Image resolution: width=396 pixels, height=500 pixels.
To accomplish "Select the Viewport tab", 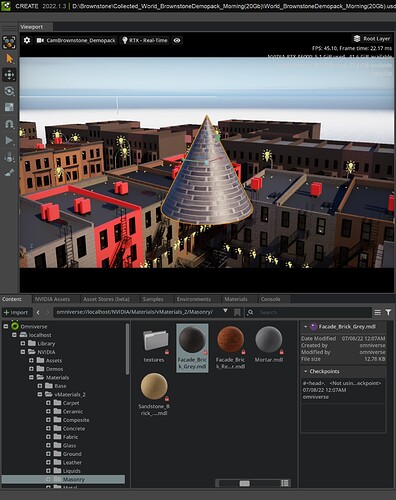I will point(31,27).
